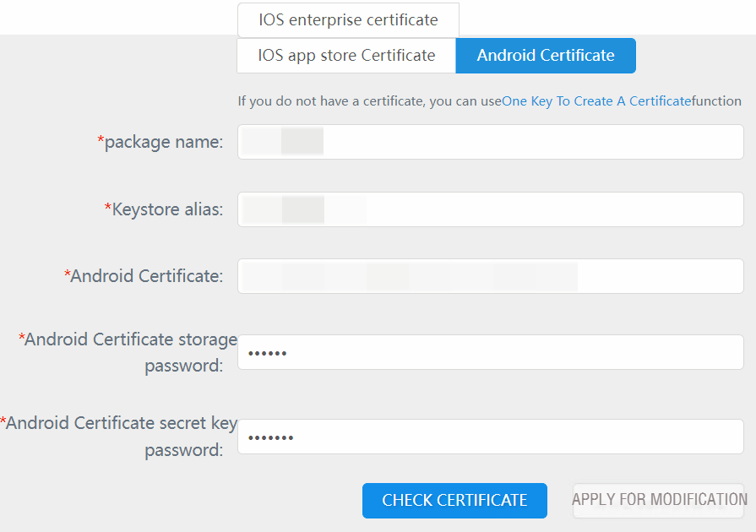The width and height of the screenshot is (756, 532).
Task: Select the Keystore alias input field
Action: pyautogui.click(x=490, y=209)
